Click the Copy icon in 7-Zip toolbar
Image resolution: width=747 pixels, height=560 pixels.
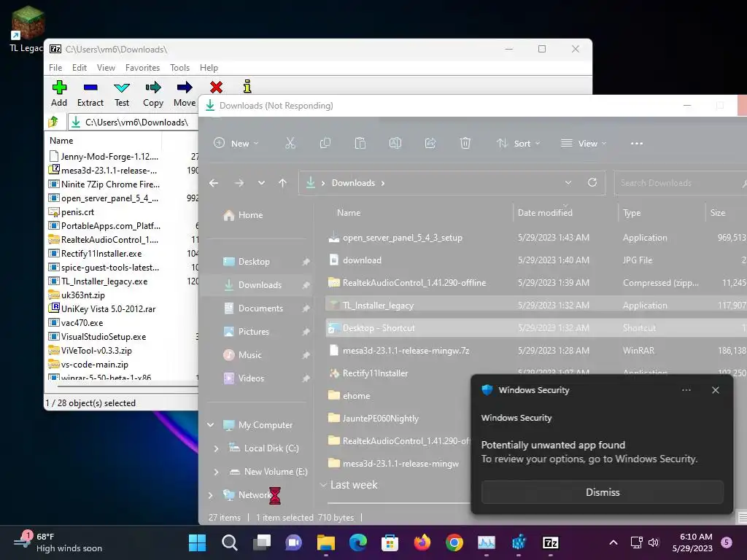[153, 93]
